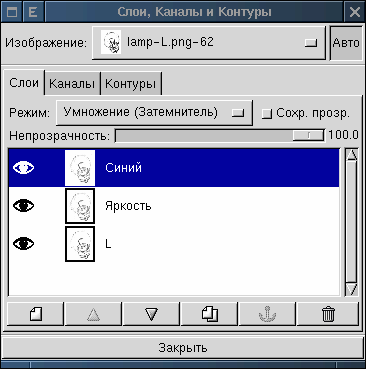The height and width of the screenshot is (369, 366).
Task: Switch to the Контуры tab
Action: coord(131,84)
